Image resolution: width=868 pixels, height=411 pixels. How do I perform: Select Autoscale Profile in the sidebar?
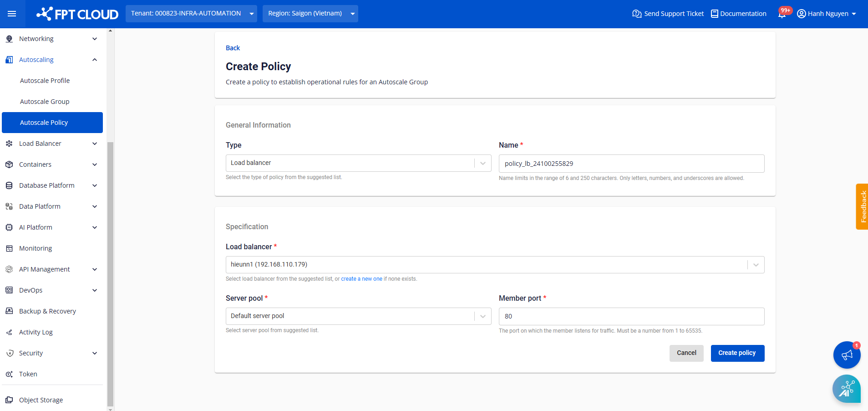tap(45, 80)
